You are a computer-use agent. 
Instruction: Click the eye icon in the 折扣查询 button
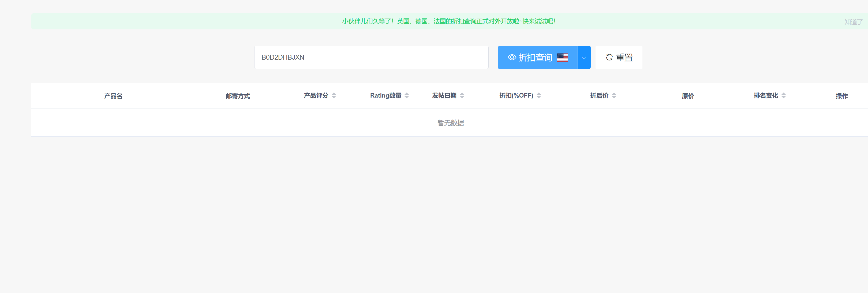[x=512, y=57]
